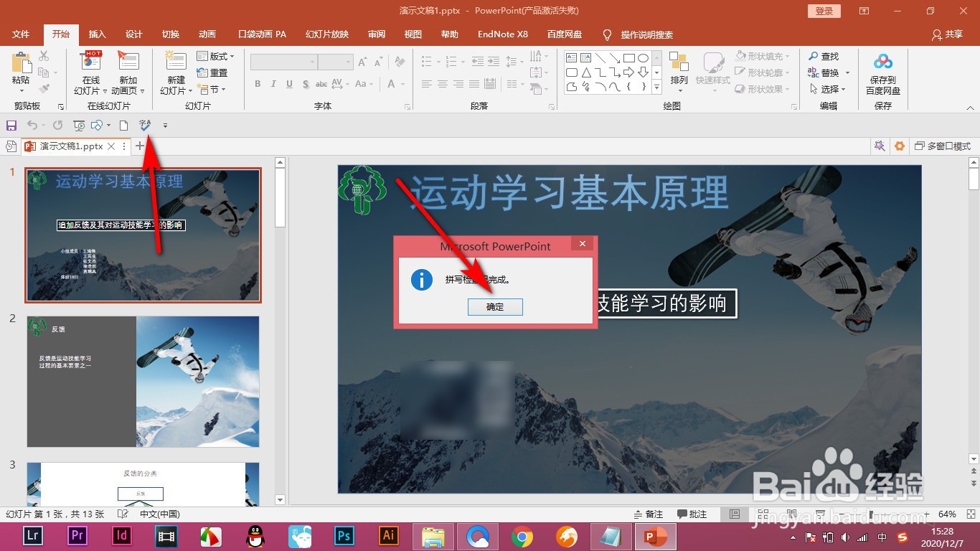This screenshot has height=551, width=980.
Task: Open 替换 replace dropdown arrow
Action: pos(847,73)
